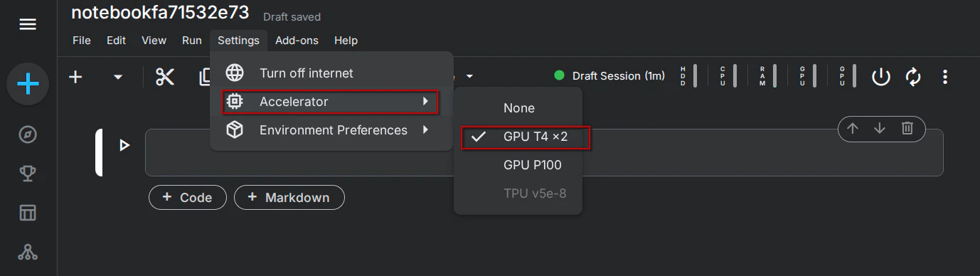The image size is (980, 276).
Task: Select the TPU v5e-8 option
Action: click(518, 193)
